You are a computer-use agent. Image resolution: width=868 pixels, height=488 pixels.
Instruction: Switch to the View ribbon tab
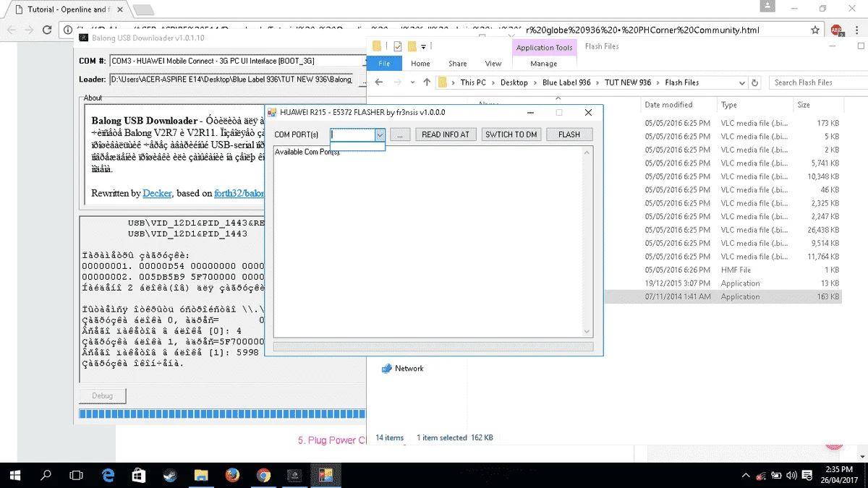(493, 64)
